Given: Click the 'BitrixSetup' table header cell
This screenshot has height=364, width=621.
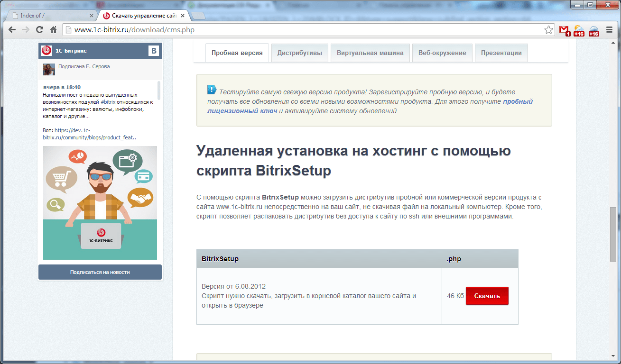Looking at the screenshot, I should click(x=319, y=259).
